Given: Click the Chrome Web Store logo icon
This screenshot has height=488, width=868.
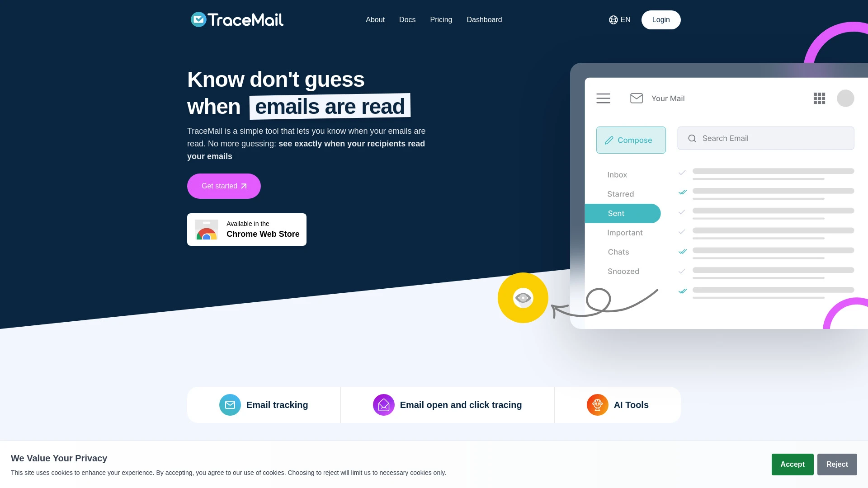Looking at the screenshot, I should tap(206, 230).
